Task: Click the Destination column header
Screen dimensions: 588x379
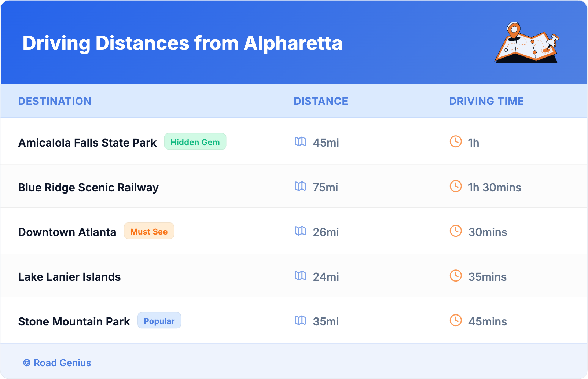Action: point(55,101)
